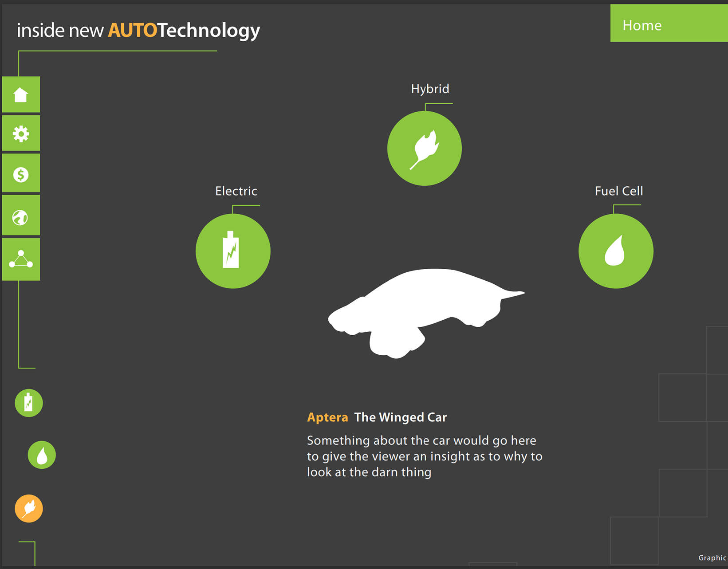
Task: Click the orange Aptera heading link
Action: [x=327, y=417]
